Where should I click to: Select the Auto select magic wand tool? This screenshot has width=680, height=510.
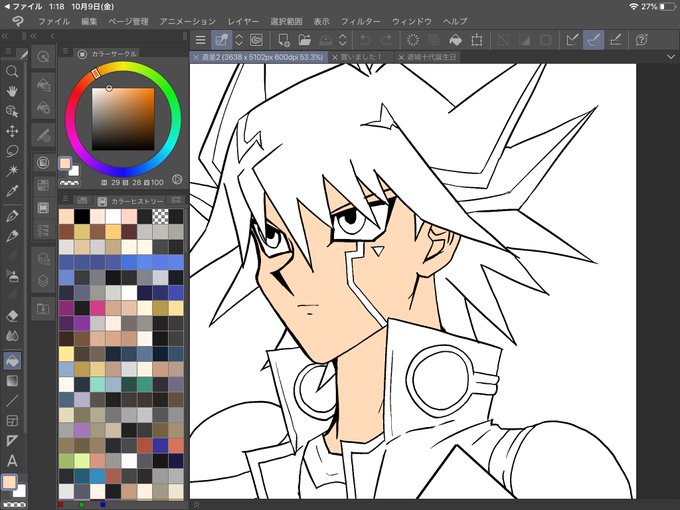12,170
